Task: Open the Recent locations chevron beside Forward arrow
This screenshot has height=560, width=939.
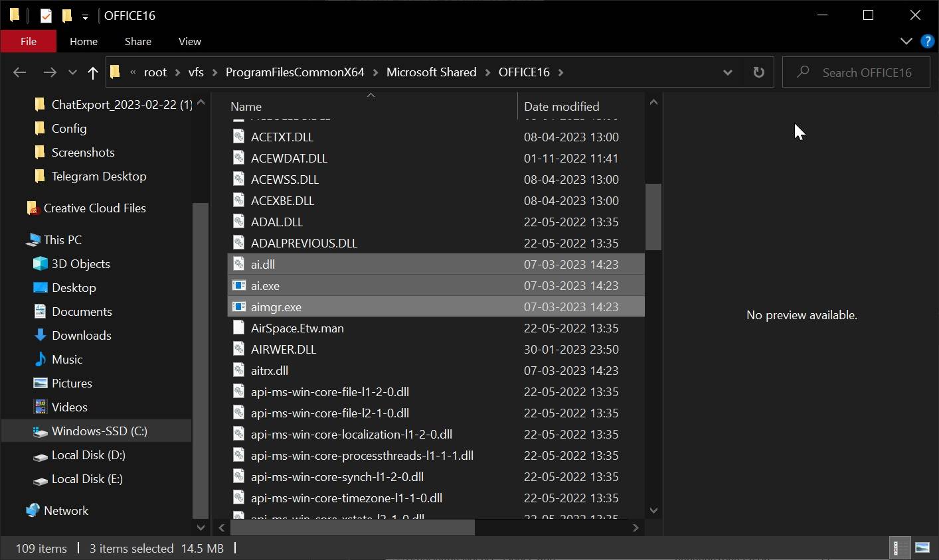Action: click(72, 72)
